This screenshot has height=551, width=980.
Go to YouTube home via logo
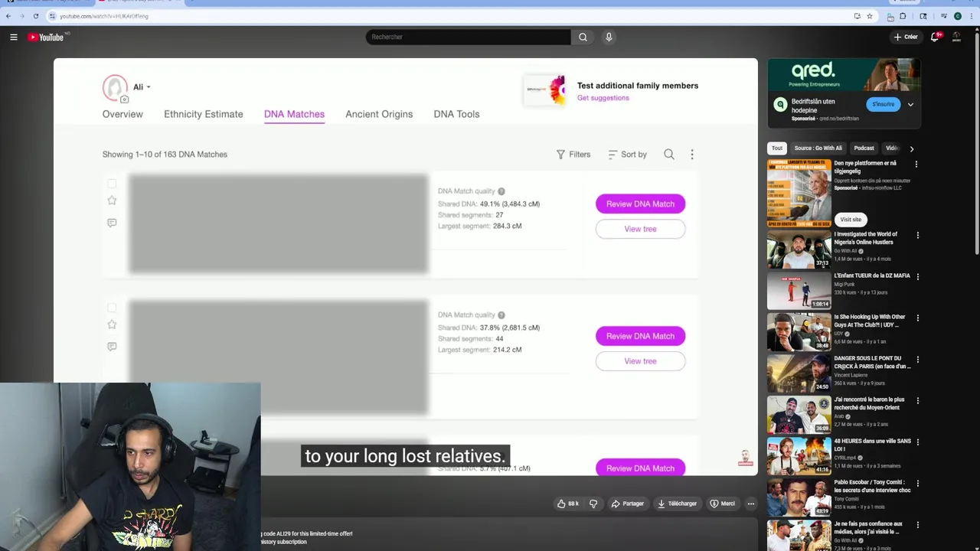(47, 37)
